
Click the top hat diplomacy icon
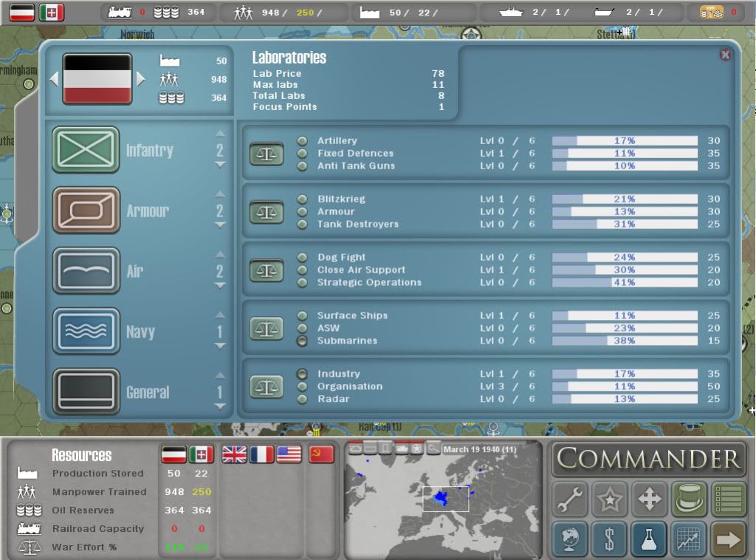click(x=689, y=499)
